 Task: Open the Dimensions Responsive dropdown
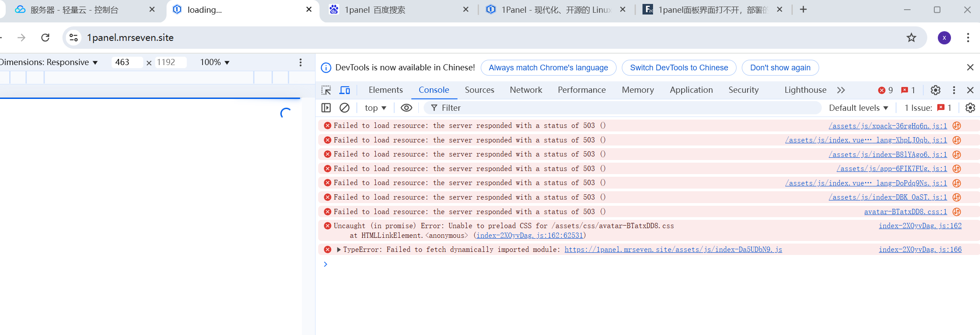(x=49, y=62)
